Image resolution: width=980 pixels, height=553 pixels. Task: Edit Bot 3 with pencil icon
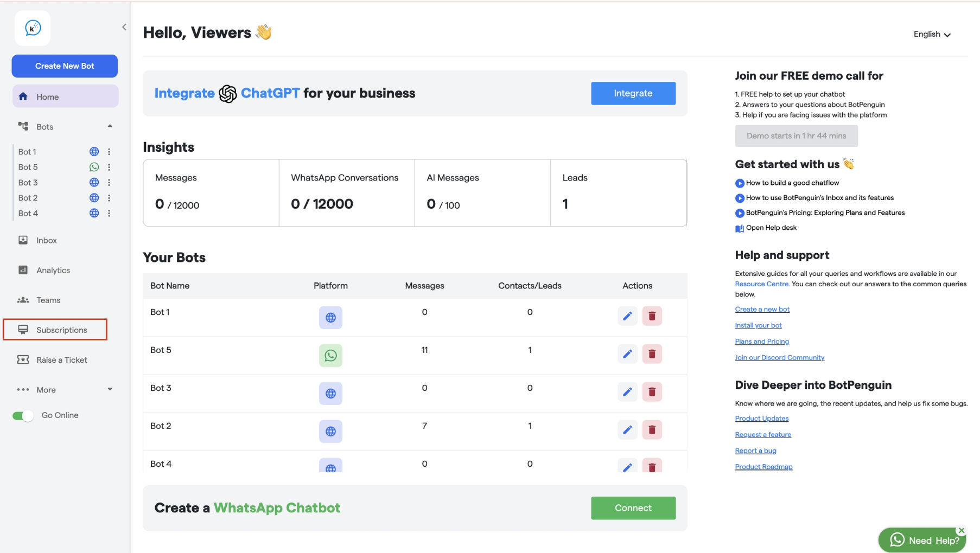(627, 392)
